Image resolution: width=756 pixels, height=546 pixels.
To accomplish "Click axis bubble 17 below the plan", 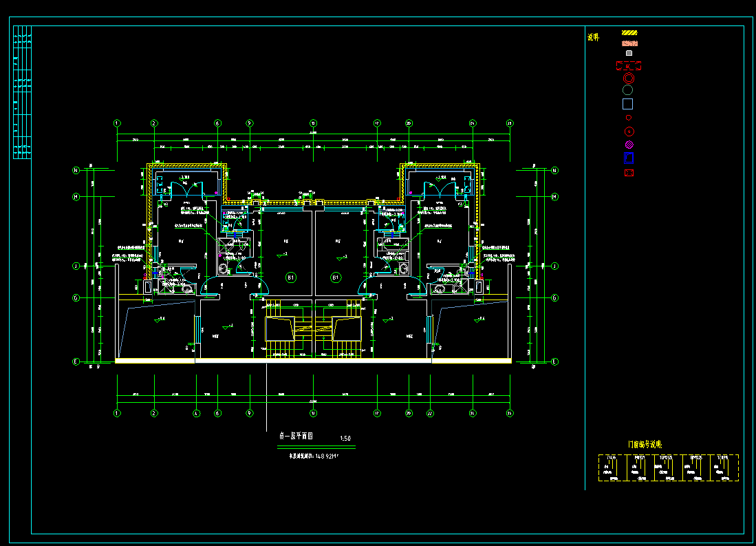I will 377,413.
